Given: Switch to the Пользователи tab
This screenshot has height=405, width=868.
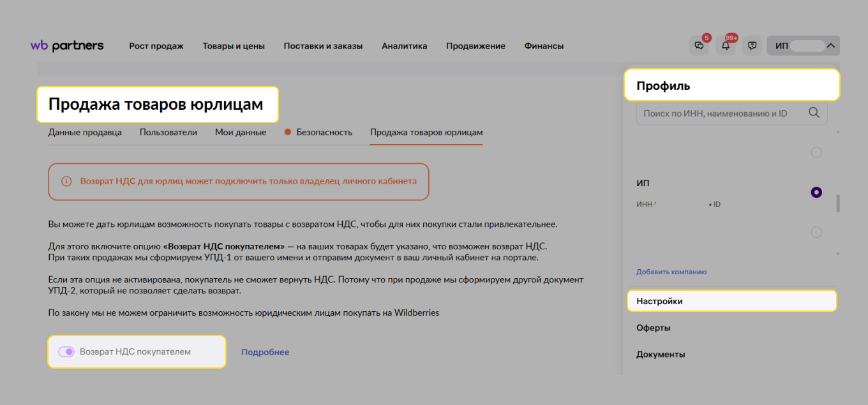Looking at the screenshot, I should tap(168, 133).
